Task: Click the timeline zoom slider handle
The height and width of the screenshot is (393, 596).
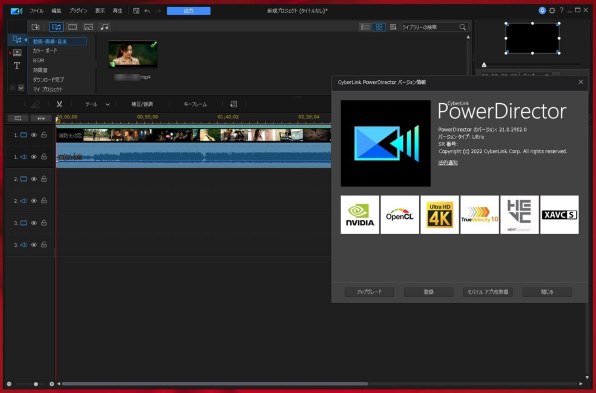Action: (36, 384)
